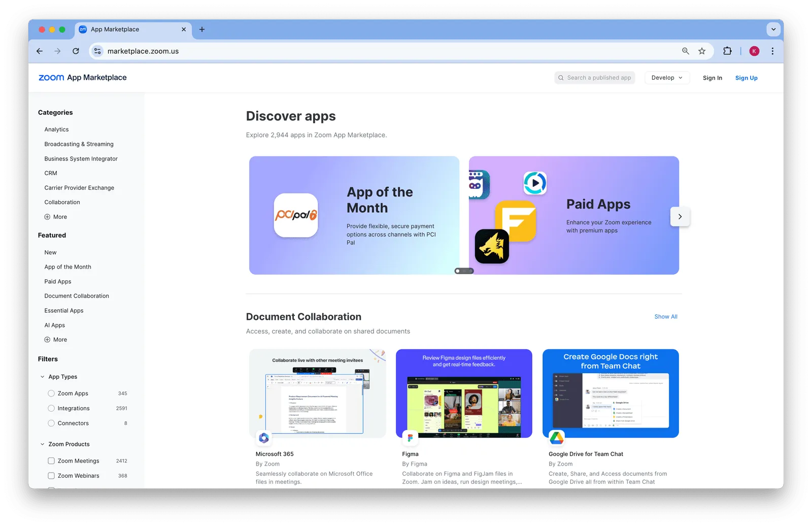Select the Connectors radio filter
812x526 pixels.
51,423
